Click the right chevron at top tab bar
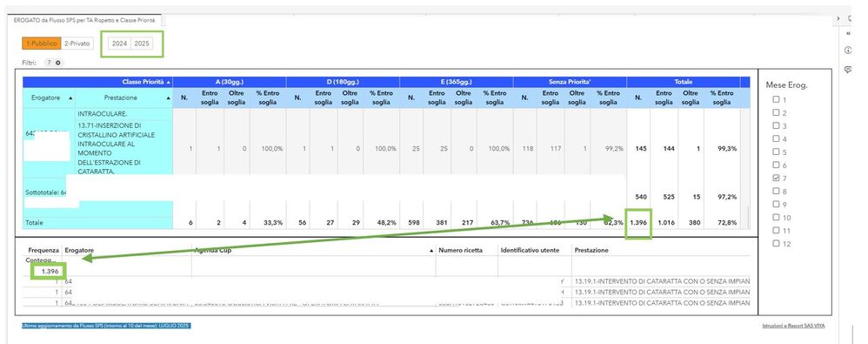 [x=838, y=19]
